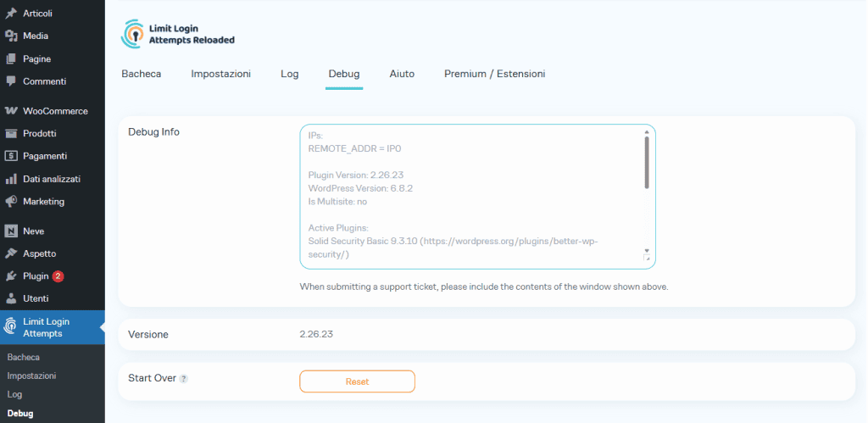
Task: Open the Pagamenti menu item
Action: pos(45,156)
